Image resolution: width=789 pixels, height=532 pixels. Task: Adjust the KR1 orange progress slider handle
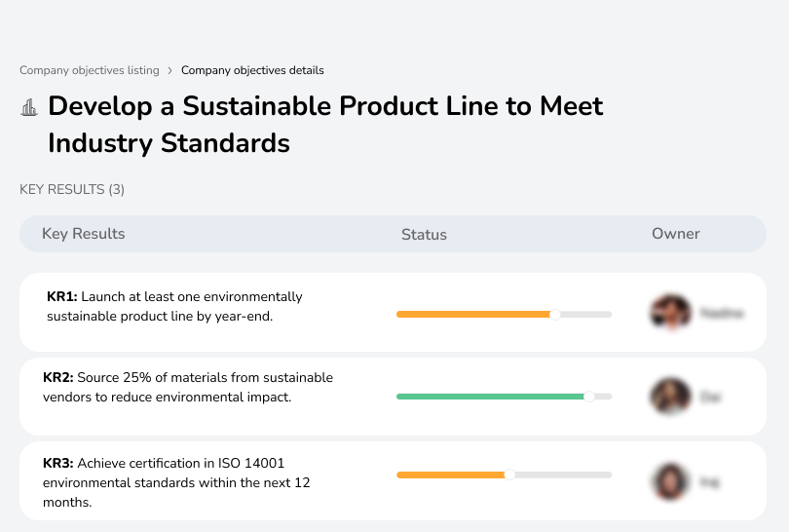point(555,315)
